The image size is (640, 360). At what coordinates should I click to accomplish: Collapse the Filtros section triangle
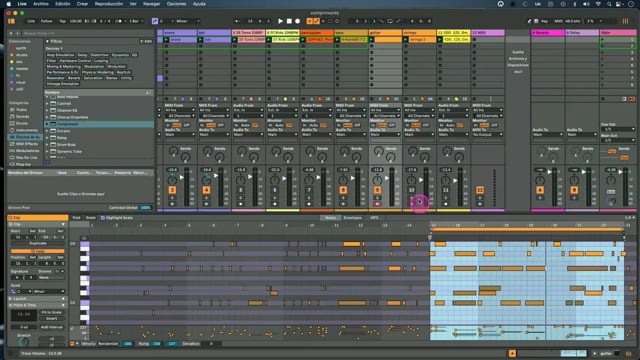tap(47, 41)
